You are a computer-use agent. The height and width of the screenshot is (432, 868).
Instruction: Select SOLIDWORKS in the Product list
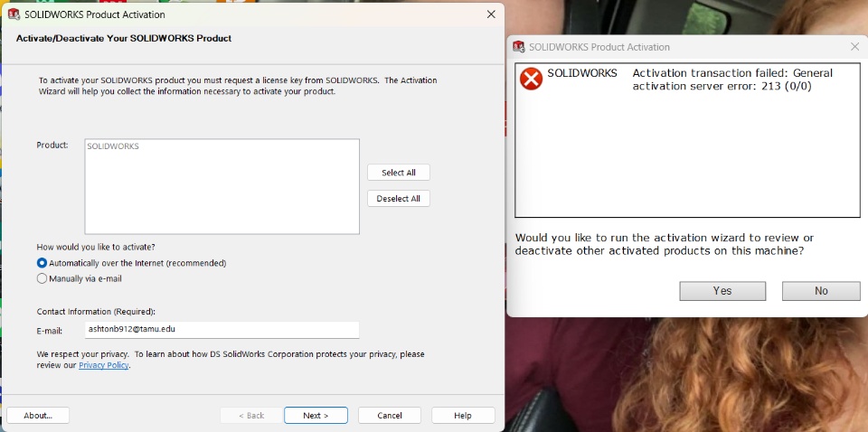coord(113,146)
